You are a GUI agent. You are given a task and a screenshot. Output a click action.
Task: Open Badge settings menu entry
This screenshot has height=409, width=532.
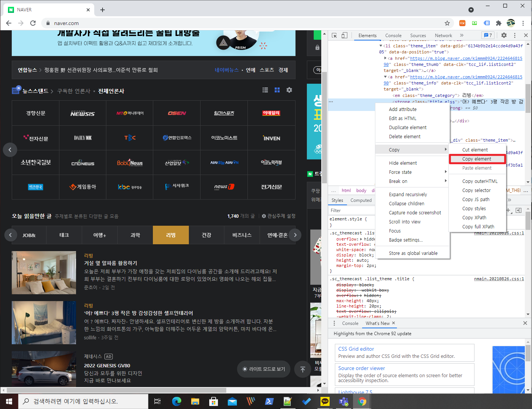point(412,240)
